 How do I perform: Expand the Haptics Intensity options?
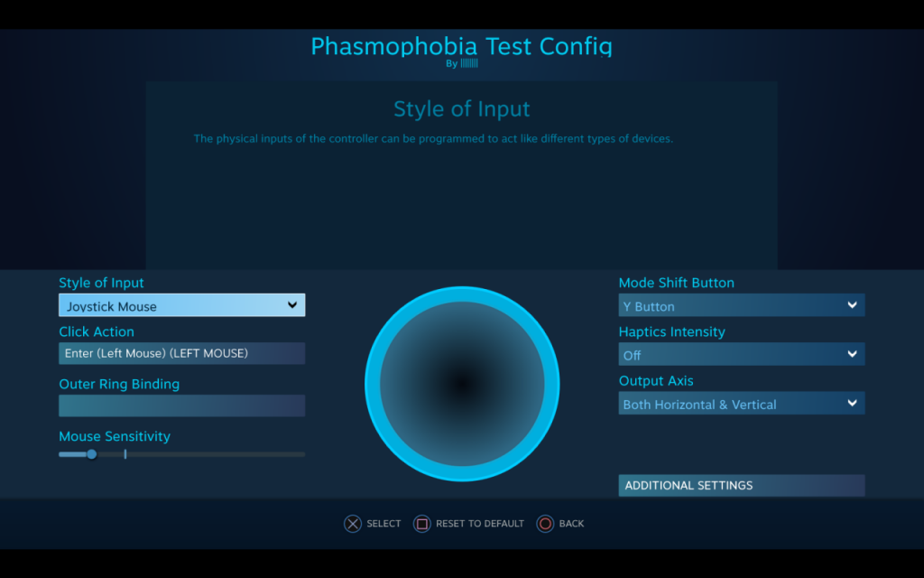[x=740, y=354]
